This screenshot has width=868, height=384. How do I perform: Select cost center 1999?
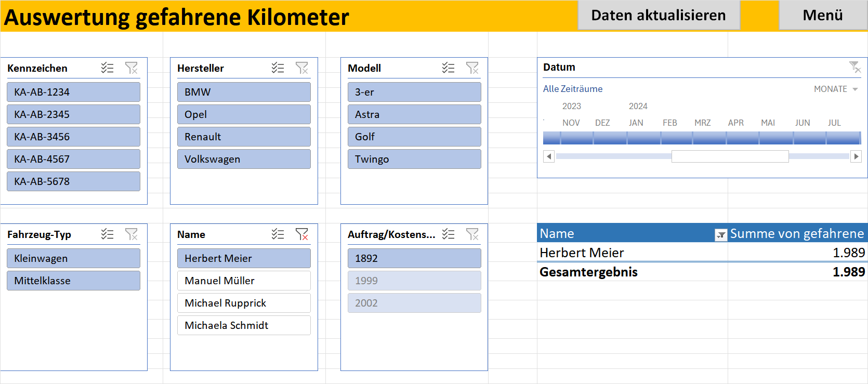(x=414, y=281)
